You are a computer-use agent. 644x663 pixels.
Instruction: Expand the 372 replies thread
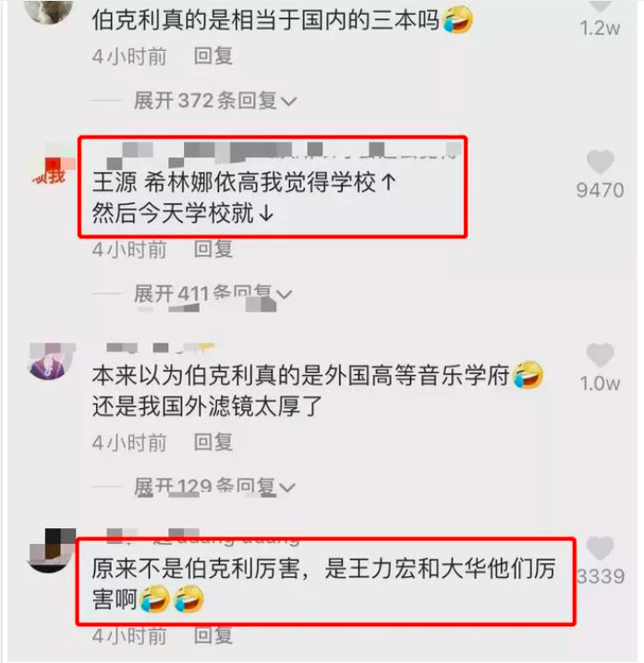click(x=215, y=101)
